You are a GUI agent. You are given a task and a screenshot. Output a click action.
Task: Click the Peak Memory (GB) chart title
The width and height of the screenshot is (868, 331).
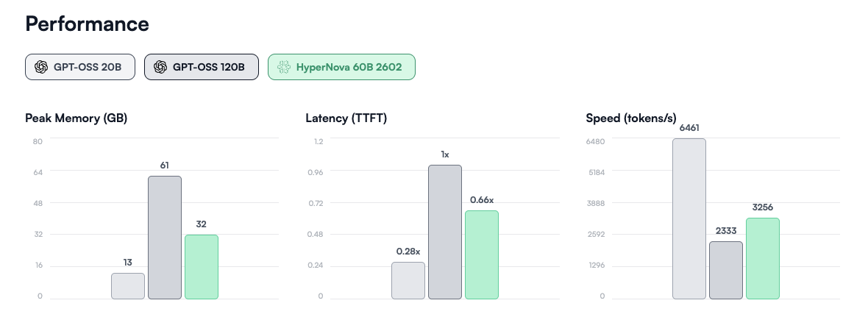point(77,118)
